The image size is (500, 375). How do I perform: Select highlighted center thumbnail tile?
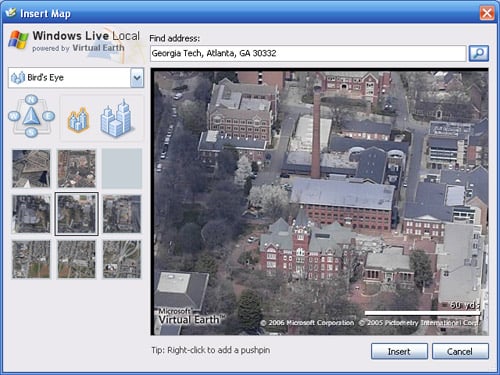[77, 214]
